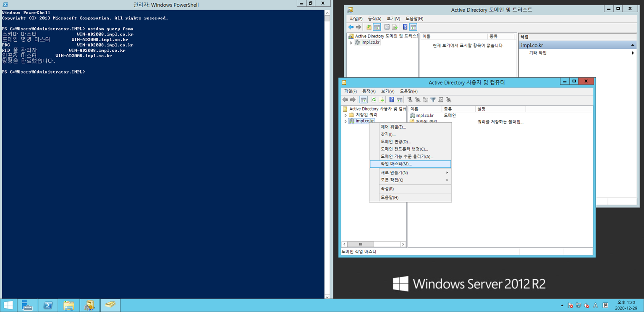Toggle console tree icon in Users and Computers toolbar
This screenshot has width=644, height=312.
[364, 100]
